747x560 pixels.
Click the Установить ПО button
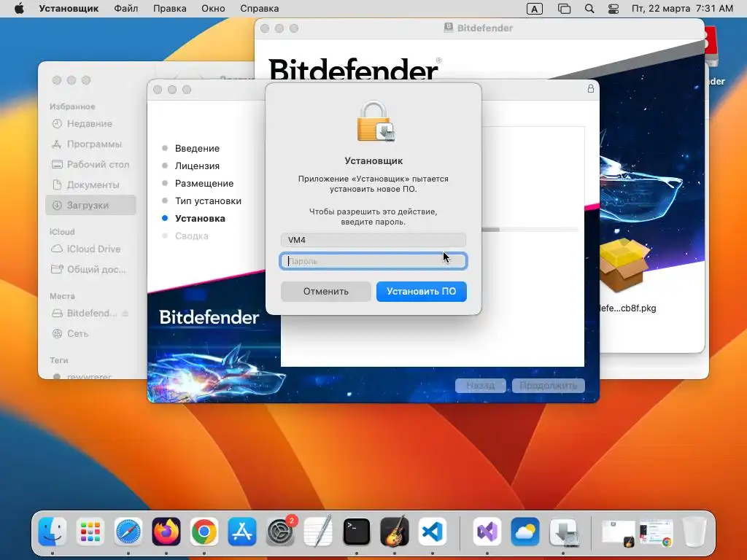coord(421,292)
